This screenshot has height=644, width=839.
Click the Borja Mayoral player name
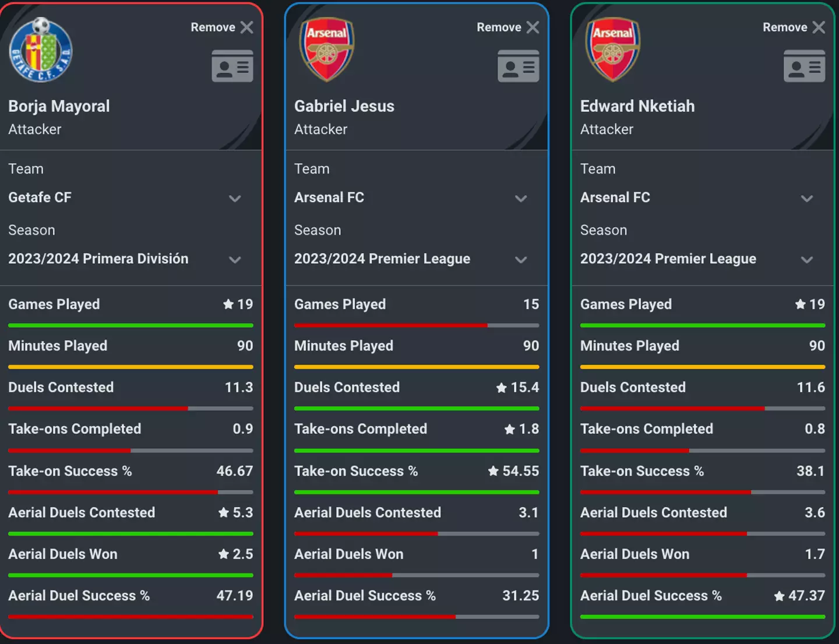pos(59,106)
